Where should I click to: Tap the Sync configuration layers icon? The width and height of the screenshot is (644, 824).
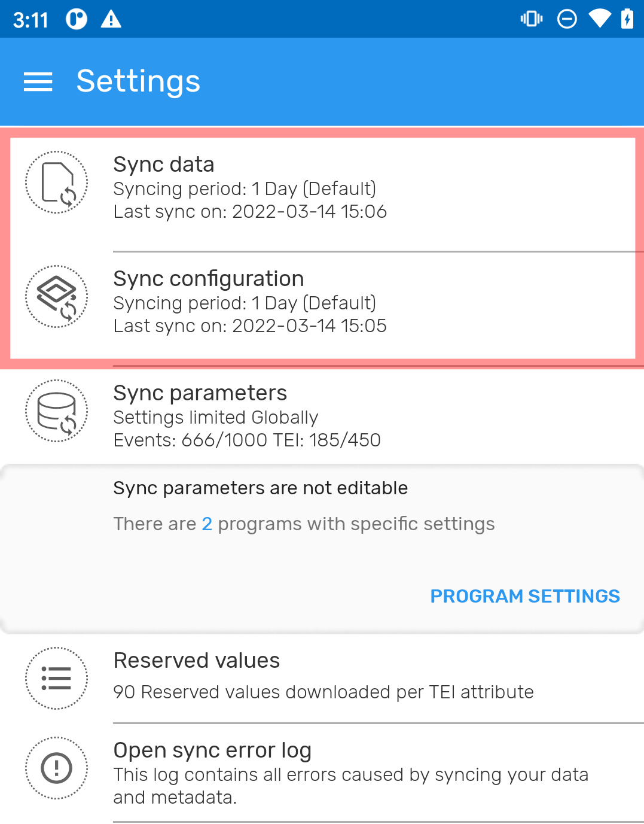pyautogui.click(x=57, y=297)
